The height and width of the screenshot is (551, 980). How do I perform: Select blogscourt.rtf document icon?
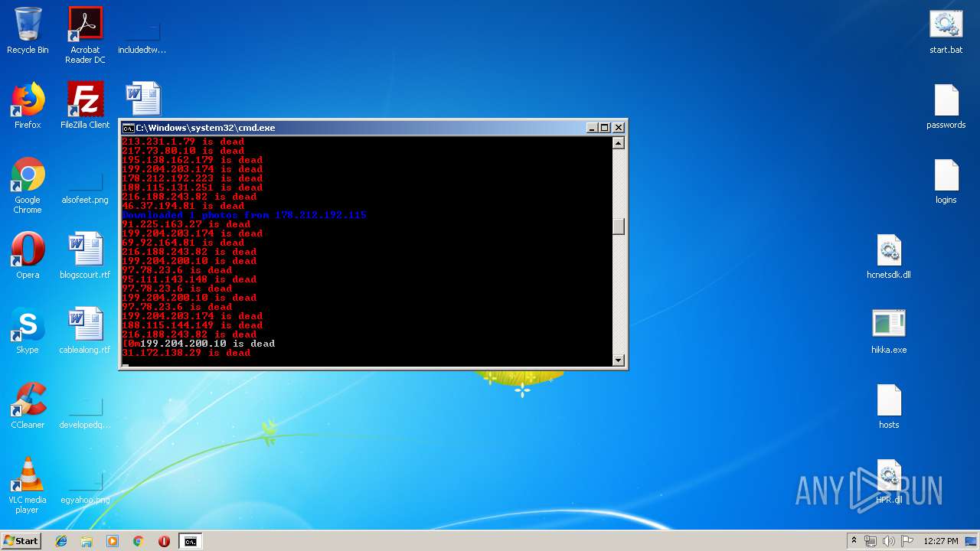pyautogui.click(x=85, y=256)
